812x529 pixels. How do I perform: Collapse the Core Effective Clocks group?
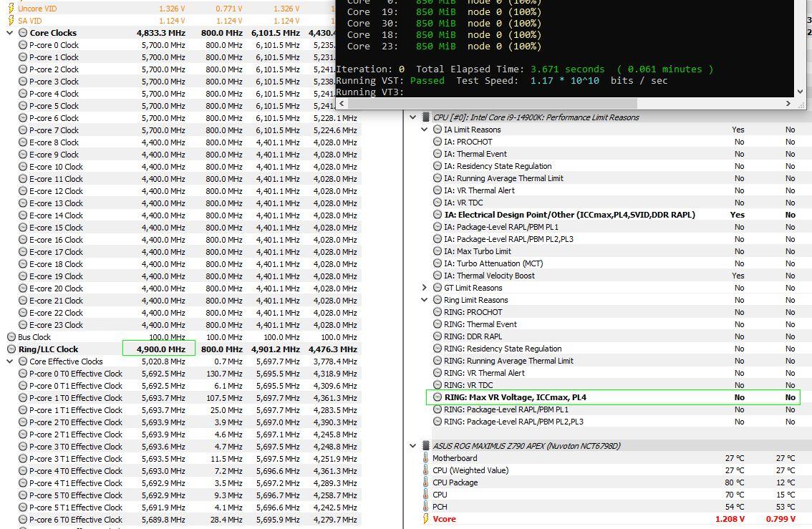(10, 361)
